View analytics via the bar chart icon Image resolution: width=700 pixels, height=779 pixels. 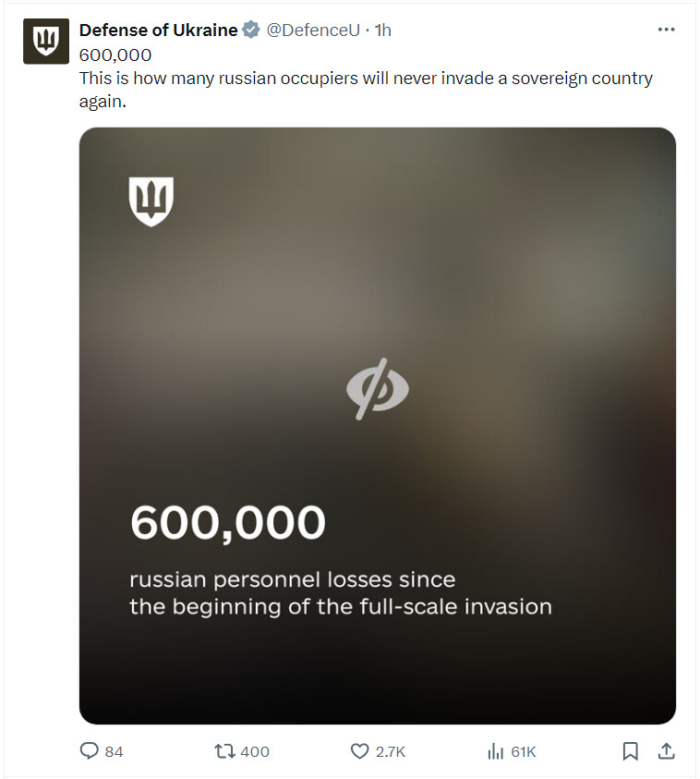(495, 751)
